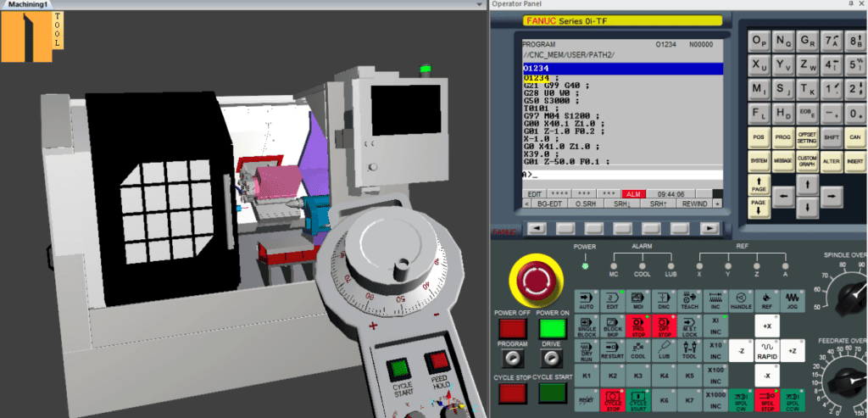Select REF reference return mode key

[766, 301]
